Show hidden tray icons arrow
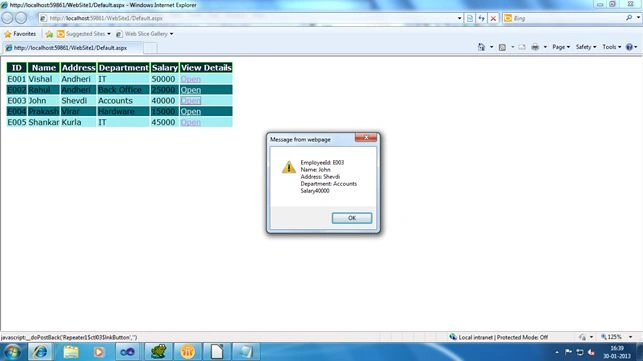This screenshot has height=361, width=643. click(x=557, y=352)
